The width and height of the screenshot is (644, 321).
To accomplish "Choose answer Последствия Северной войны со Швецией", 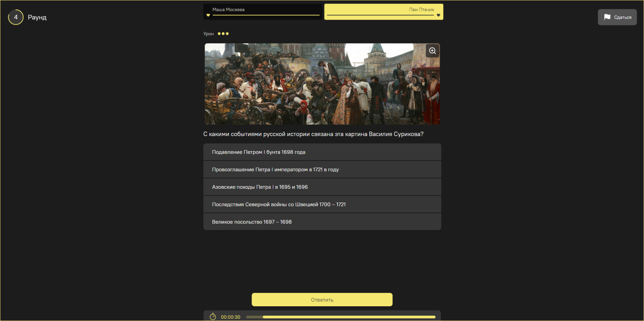I will pyautogui.click(x=322, y=204).
